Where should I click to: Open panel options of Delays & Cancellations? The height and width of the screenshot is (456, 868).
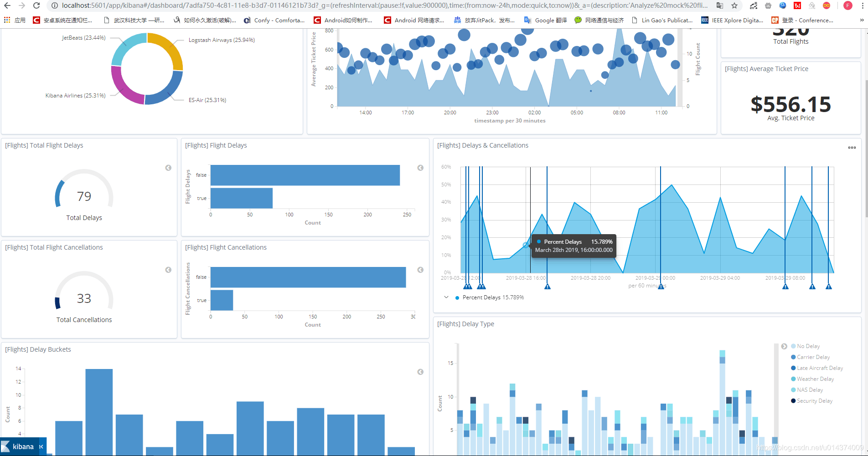pos(852,147)
